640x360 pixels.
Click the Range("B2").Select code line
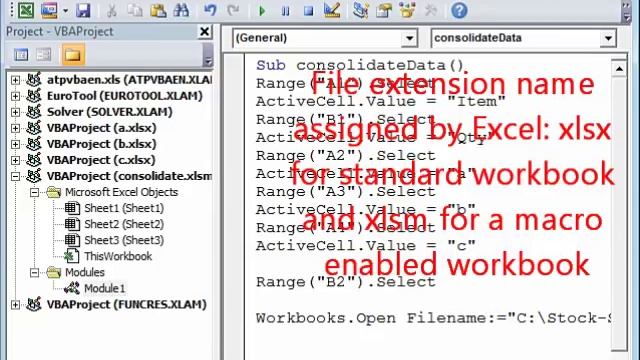point(346,282)
